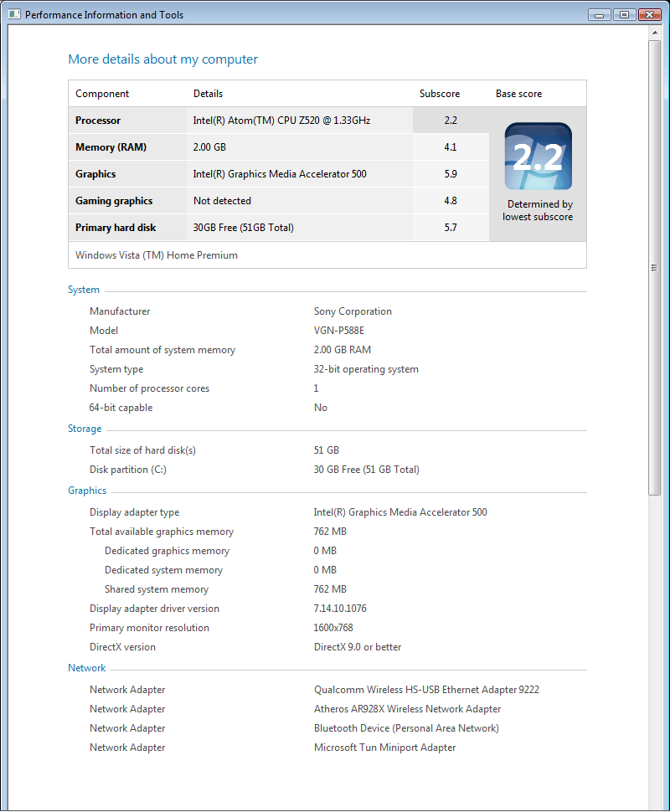The height and width of the screenshot is (812, 670).
Task: Click the Base score column header
Action: 518,94
